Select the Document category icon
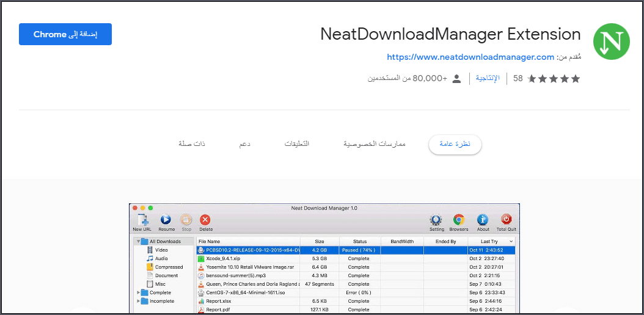 (150, 276)
